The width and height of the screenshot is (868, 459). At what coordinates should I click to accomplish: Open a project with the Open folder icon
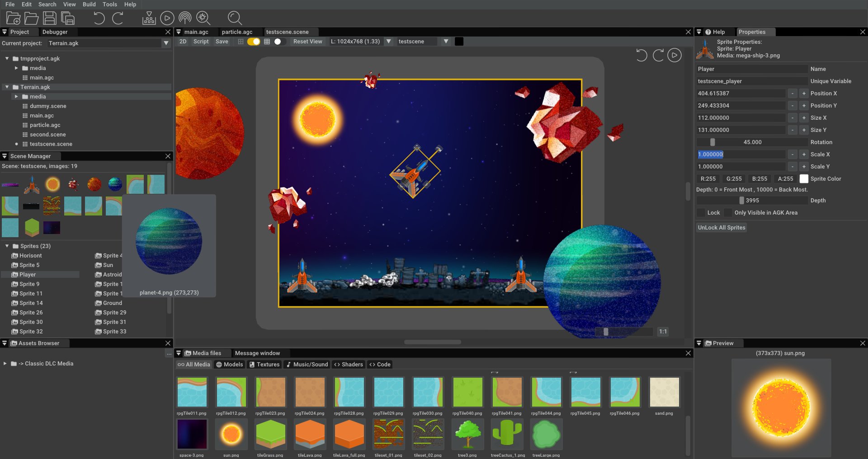click(x=31, y=18)
